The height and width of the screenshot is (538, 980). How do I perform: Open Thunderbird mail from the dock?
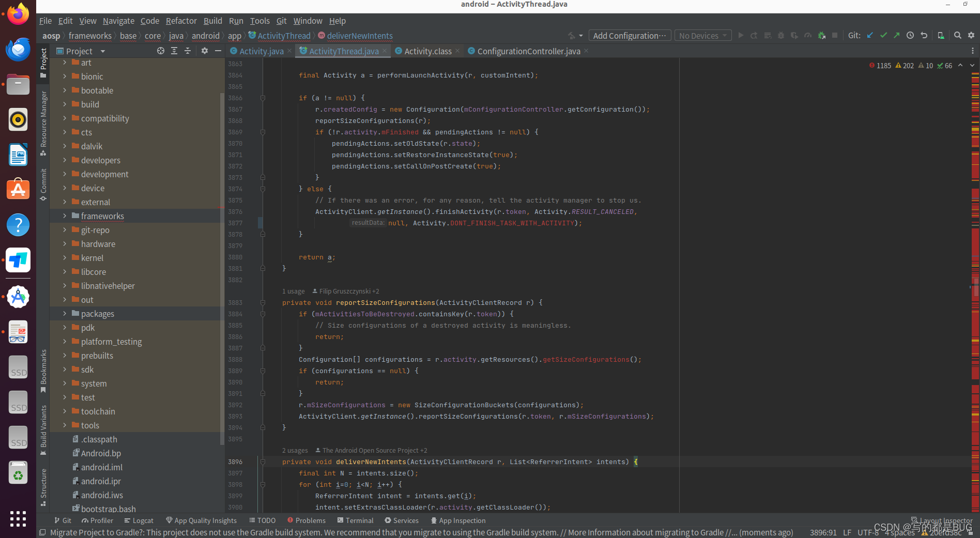tap(18, 49)
